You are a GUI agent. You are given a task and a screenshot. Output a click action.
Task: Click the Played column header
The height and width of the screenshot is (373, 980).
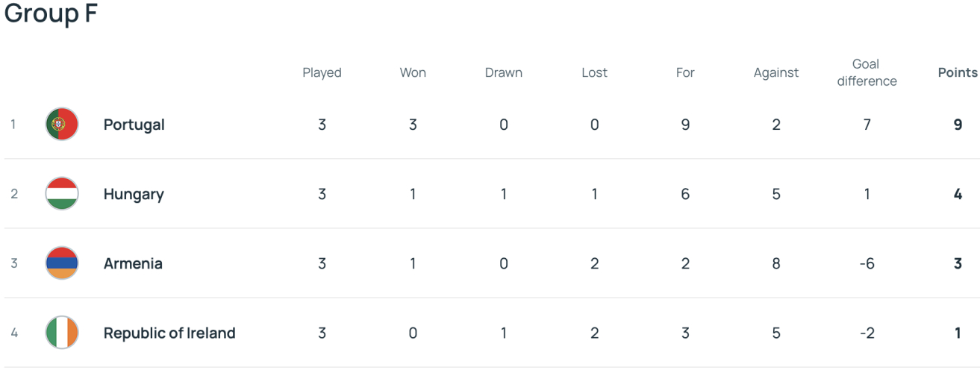pos(322,72)
